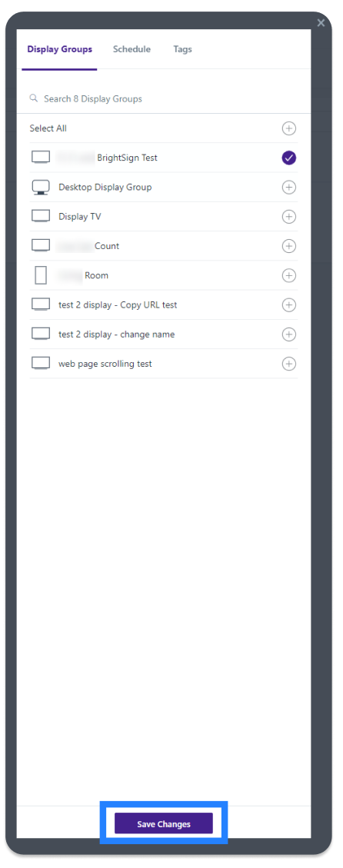Open the Tags tab

182,49
